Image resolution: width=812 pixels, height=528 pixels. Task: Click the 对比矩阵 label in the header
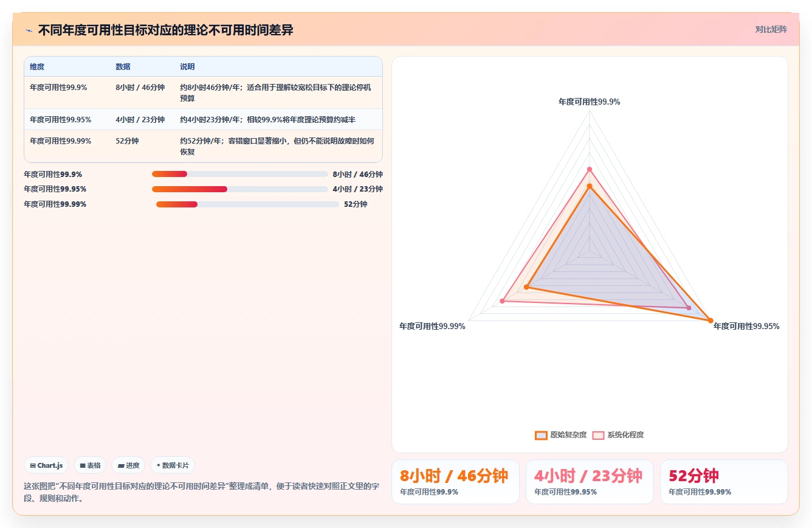pos(771,29)
